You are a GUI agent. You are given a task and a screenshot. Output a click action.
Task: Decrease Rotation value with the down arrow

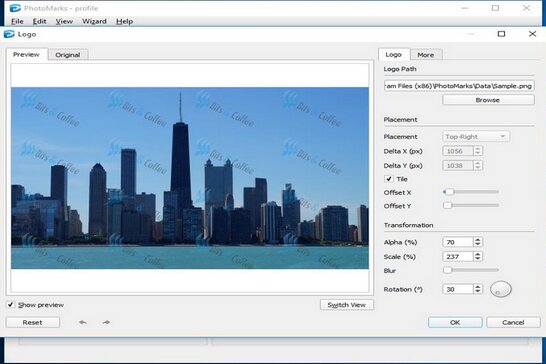tap(478, 292)
